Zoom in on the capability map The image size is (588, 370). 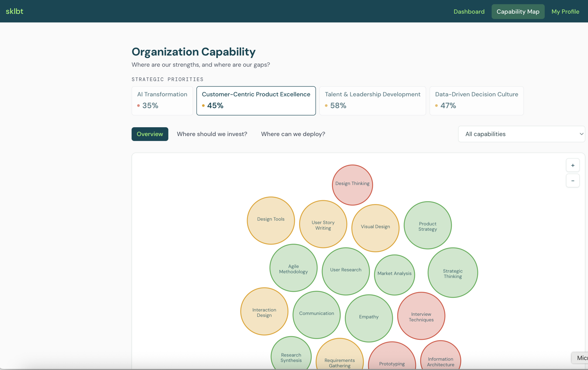[573, 165]
